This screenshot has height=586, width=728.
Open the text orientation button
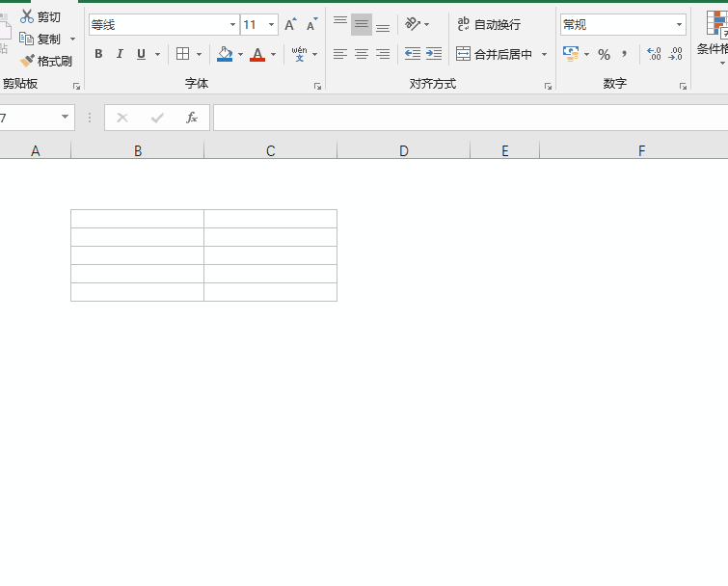coord(413,24)
